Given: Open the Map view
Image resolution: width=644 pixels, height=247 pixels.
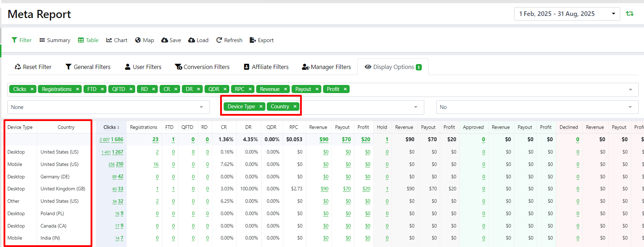Looking at the screenshot, I should tap(144, 40).
